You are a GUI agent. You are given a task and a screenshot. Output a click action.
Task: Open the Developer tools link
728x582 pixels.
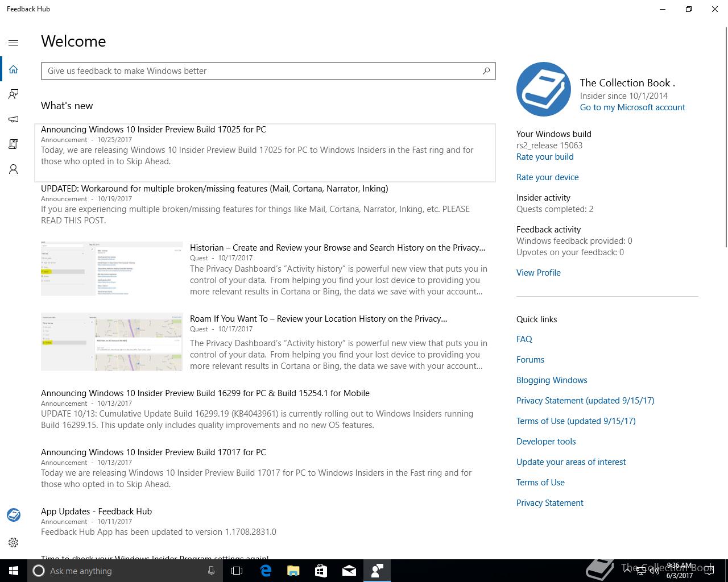point(546,442)
